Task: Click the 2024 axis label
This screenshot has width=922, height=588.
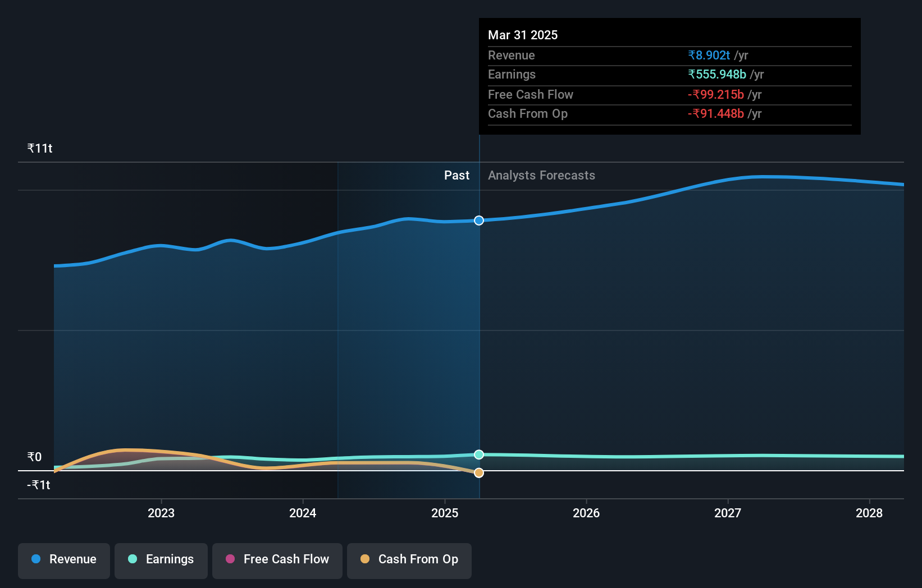Action: click(x=303, y=513)
